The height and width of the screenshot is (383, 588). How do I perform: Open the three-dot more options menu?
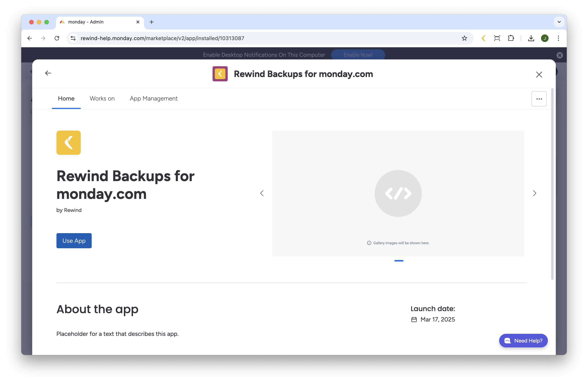539,99
